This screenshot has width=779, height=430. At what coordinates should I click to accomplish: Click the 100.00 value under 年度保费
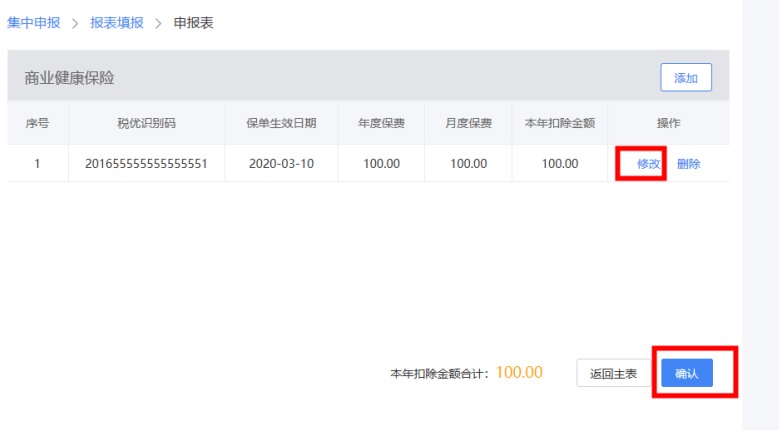(381, 164)
